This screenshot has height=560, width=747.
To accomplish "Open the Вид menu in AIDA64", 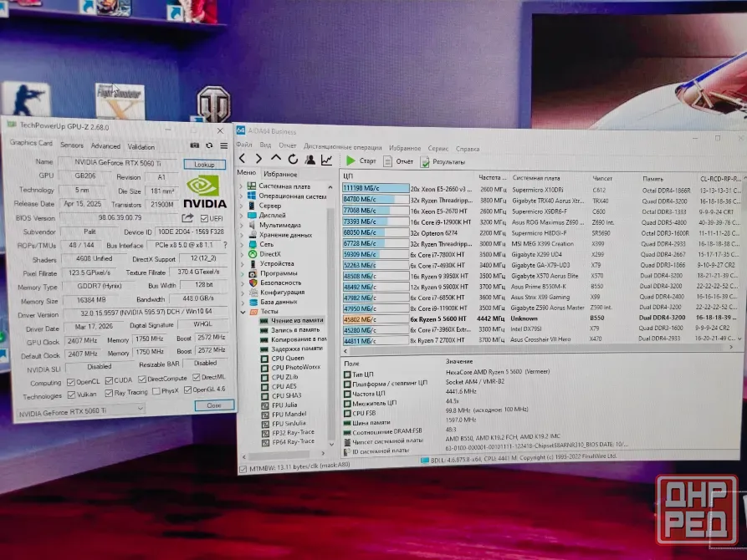I will 265,145.
